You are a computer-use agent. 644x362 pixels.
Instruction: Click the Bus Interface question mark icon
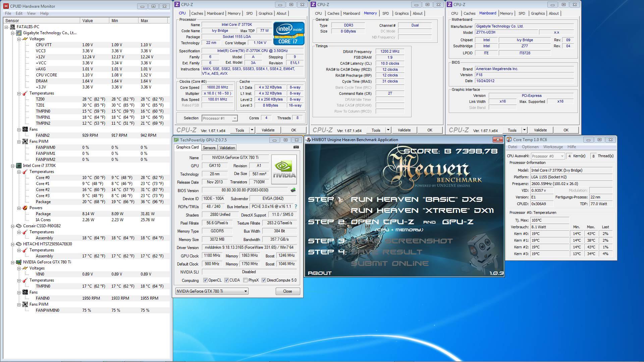click(296, 206)
